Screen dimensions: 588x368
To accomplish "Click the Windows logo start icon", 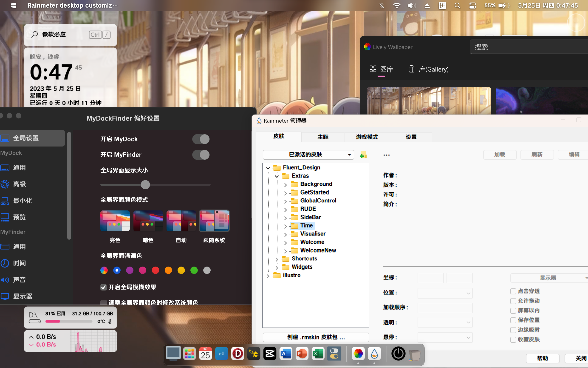I will pyautogui.click(x=14, y=5).
